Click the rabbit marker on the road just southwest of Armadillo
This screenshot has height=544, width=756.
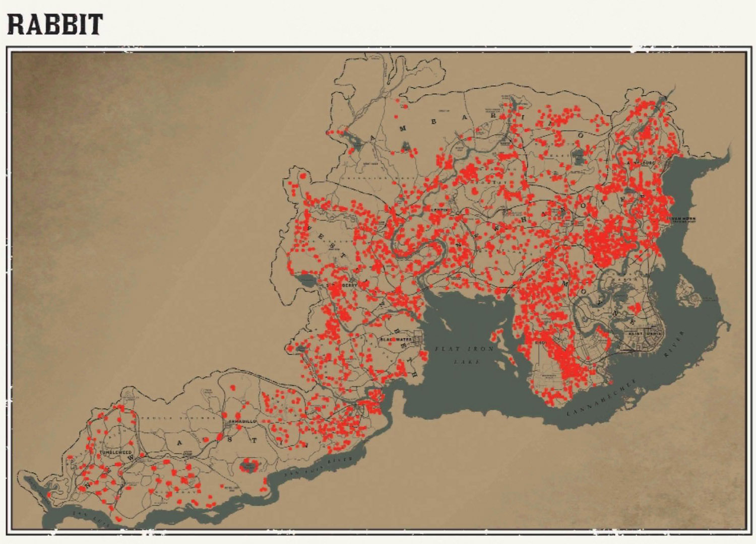[220, 437]
